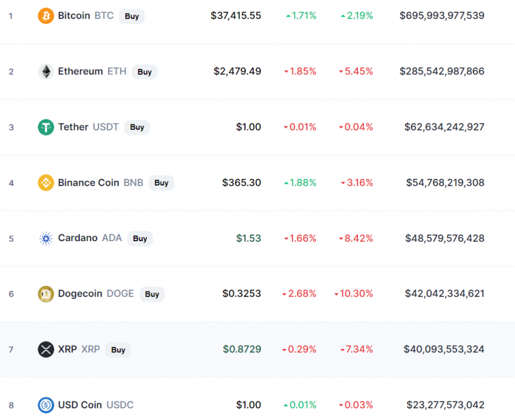515x420 pixels.
Task: Click the Cardano blue dotted logo icon
Action: pos(46,238)
